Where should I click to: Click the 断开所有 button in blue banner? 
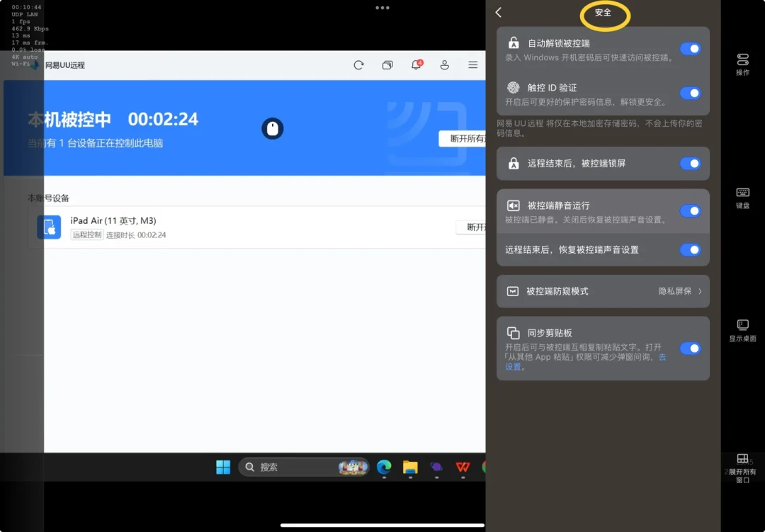pyautogui.click(x=463, y=139)
